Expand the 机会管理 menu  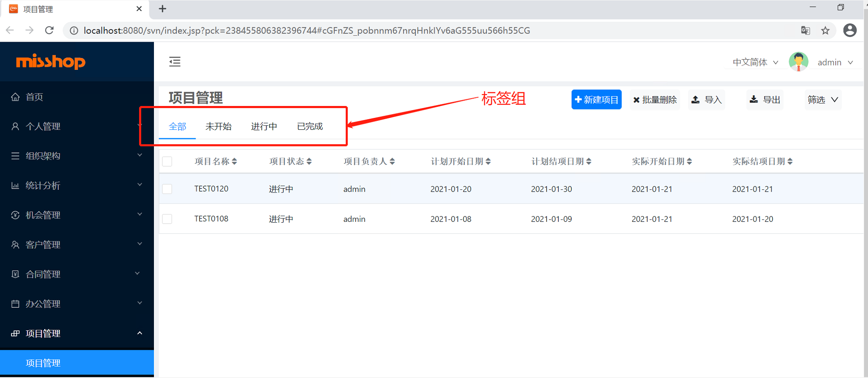(x=139, y=214)
